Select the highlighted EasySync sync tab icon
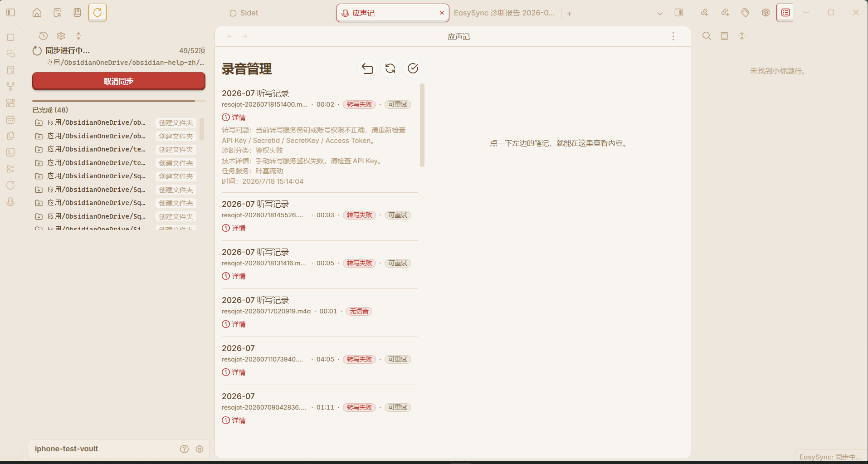The height and width of the screenshot is (464, 868). click(98, 13)
